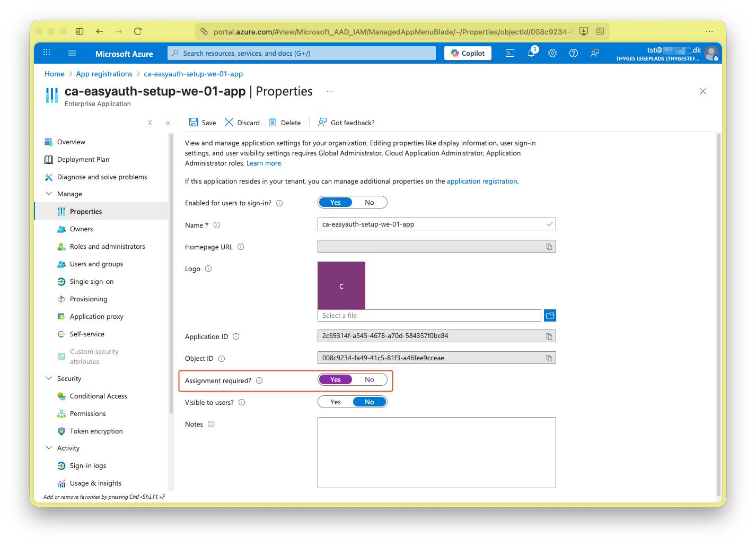Click Got feedback?
The height and width of the screenshot is (546, 756).
click(x=346, y=123)
